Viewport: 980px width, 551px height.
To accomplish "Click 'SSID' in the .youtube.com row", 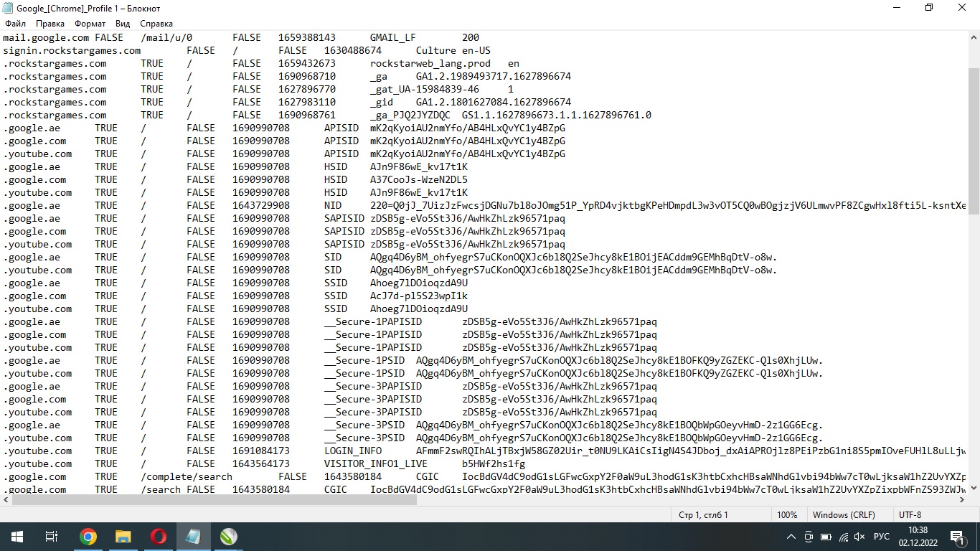I will click(335, 309).
